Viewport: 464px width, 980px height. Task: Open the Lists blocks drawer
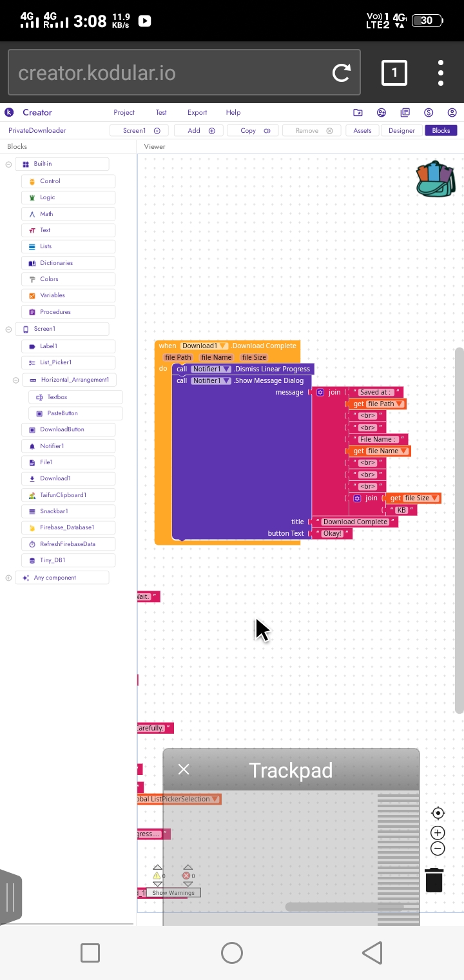click(x=68, y=246)
